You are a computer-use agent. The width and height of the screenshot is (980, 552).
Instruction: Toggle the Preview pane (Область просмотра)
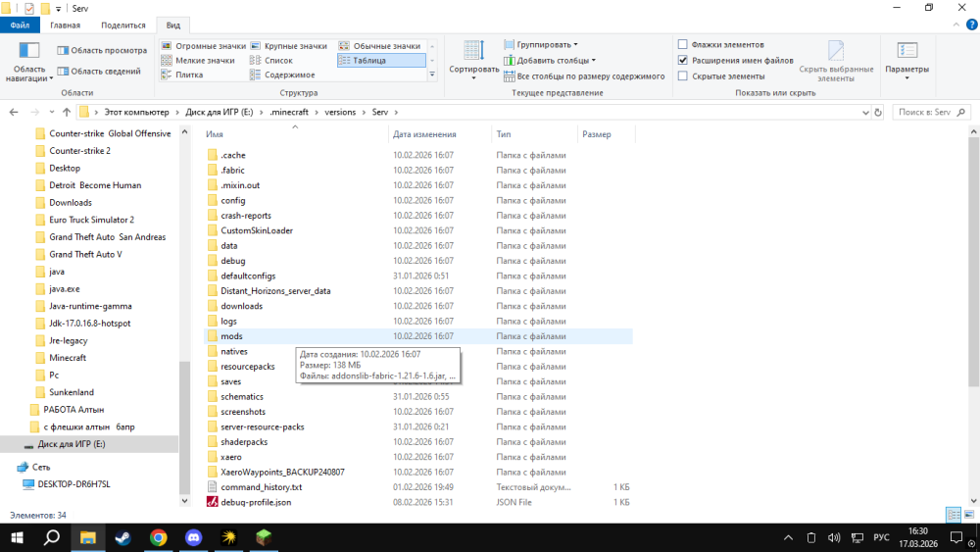click(x=102, y=51)
